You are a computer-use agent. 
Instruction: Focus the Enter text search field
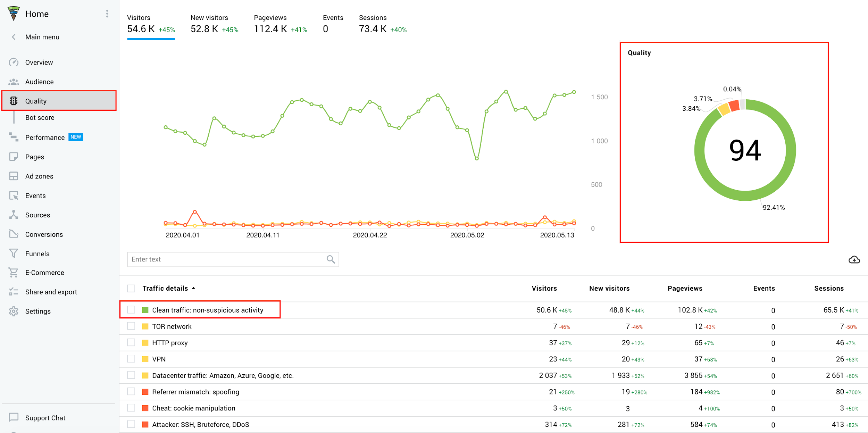[x=226, y=259]
